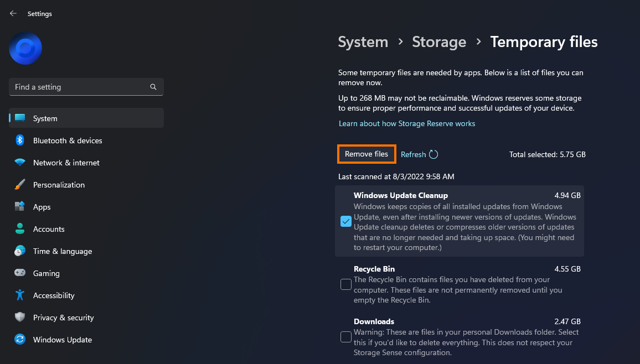
Task: Click the Windows Update sync icon
Action: [19, 339]
